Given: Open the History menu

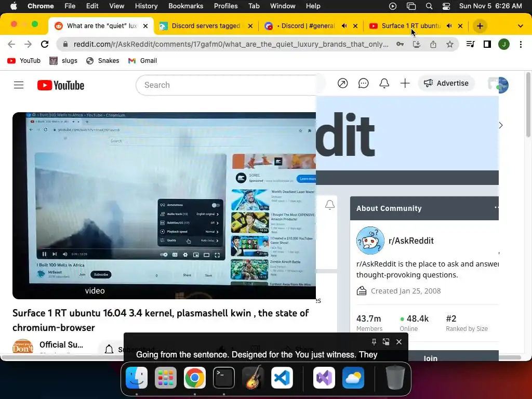Looking at the screenshot, I should point(146,6).
